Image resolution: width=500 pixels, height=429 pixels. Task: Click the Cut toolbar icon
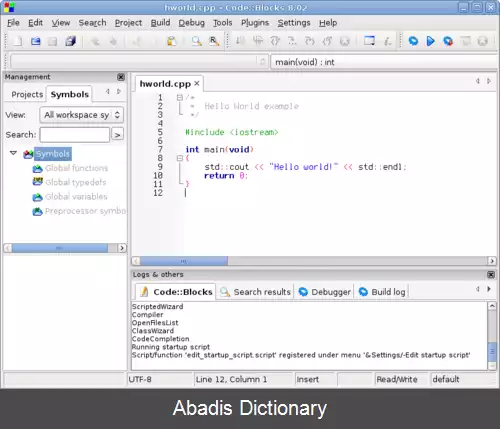pos(137,41)
